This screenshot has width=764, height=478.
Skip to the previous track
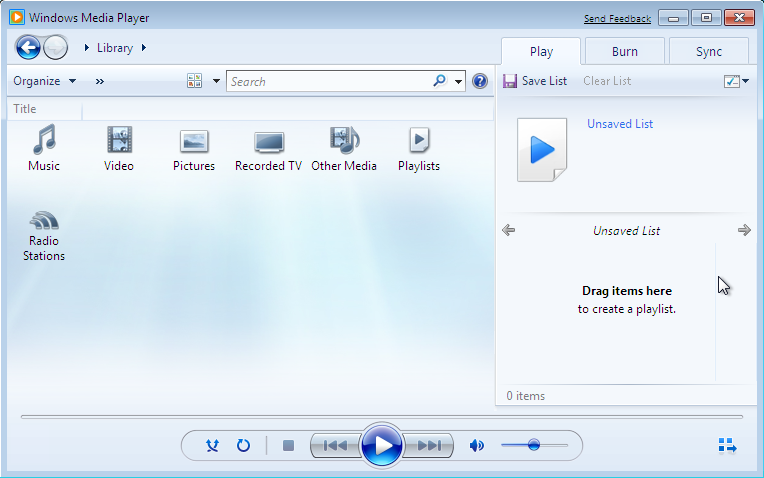point(335,445)
